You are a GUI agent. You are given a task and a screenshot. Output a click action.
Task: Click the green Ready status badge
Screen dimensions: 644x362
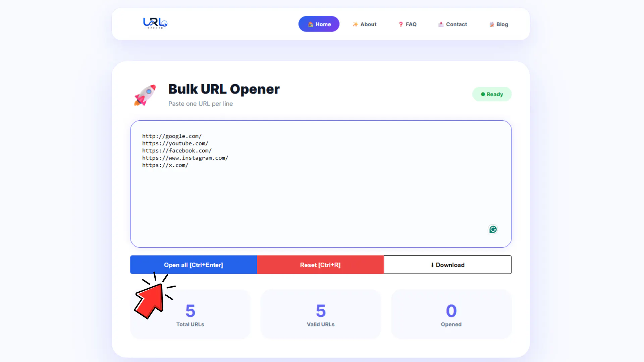coord(492,94)
